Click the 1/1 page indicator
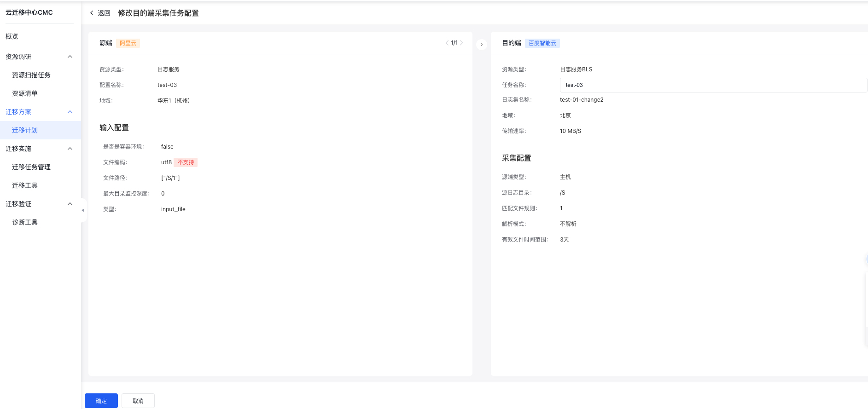The image size is (868, 409). 454,43
